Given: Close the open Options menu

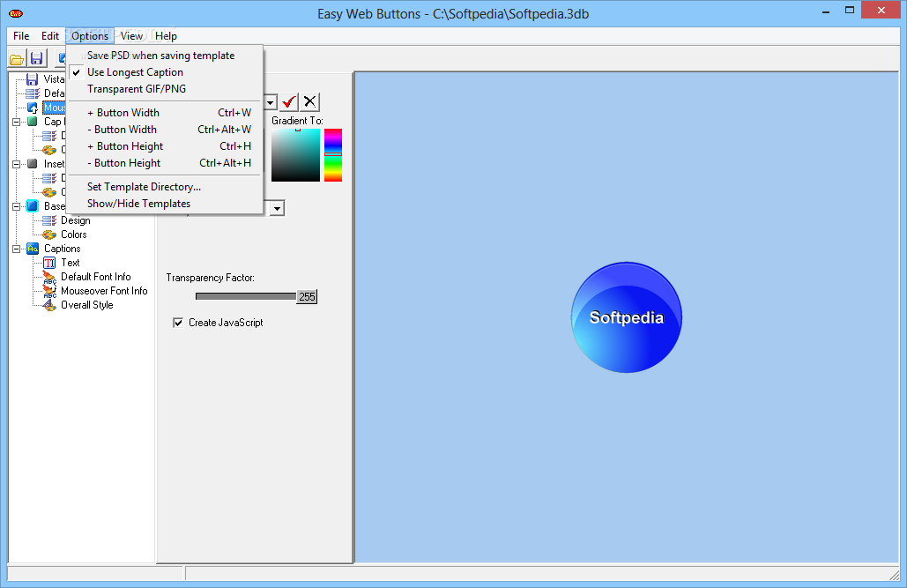Looking at the screenshot, I should (90, 36).
